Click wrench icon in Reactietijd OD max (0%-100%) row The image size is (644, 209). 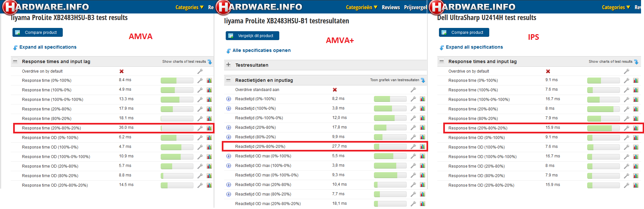(413, 156)
